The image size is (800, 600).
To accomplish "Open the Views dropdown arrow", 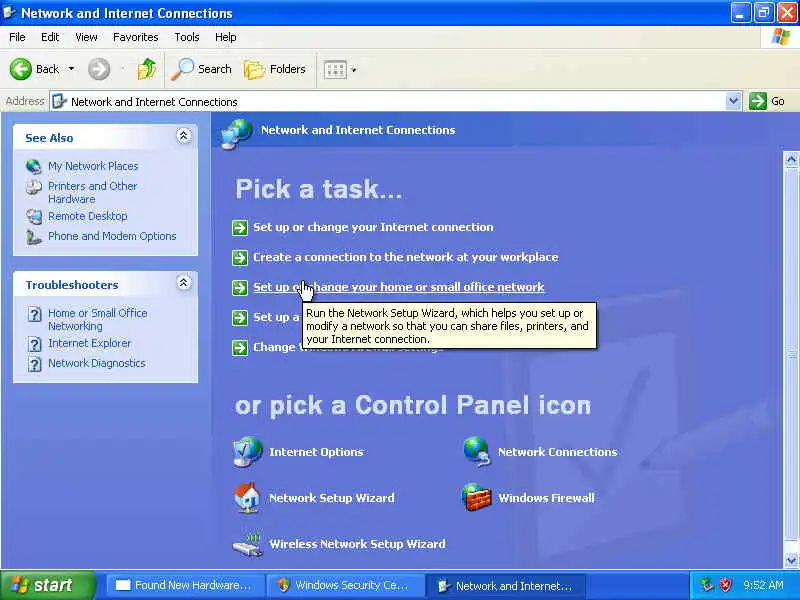I will 354,70.
